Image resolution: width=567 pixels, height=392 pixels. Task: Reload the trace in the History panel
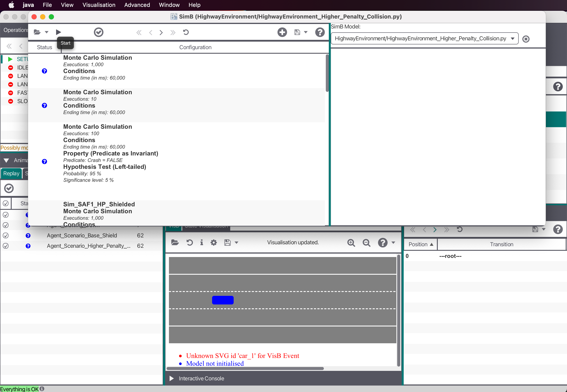click(x=460, y=229)
